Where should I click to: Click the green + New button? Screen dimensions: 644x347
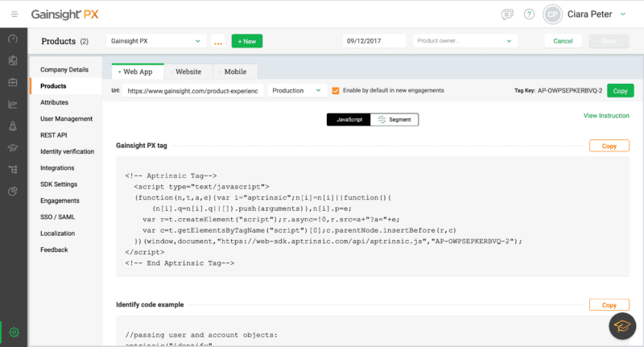pyautogui.click(x=247, y=41)
